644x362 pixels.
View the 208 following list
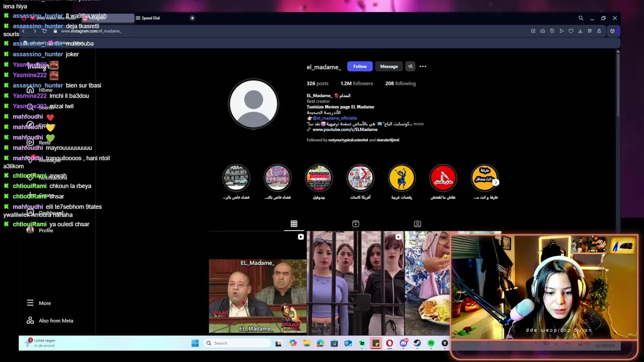coord(400,83)
